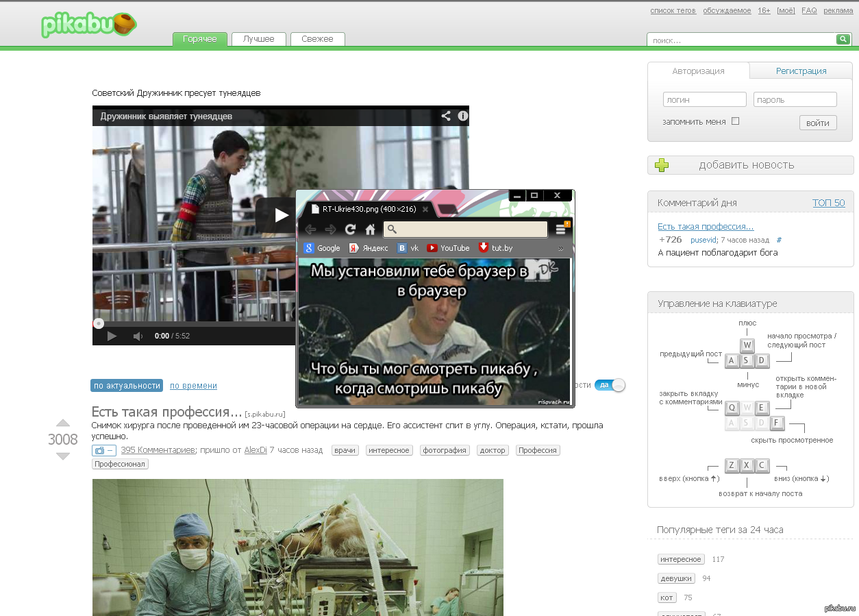859x616 pixels.
Task: Select the Авторизация tab
Action: [698, 71]
